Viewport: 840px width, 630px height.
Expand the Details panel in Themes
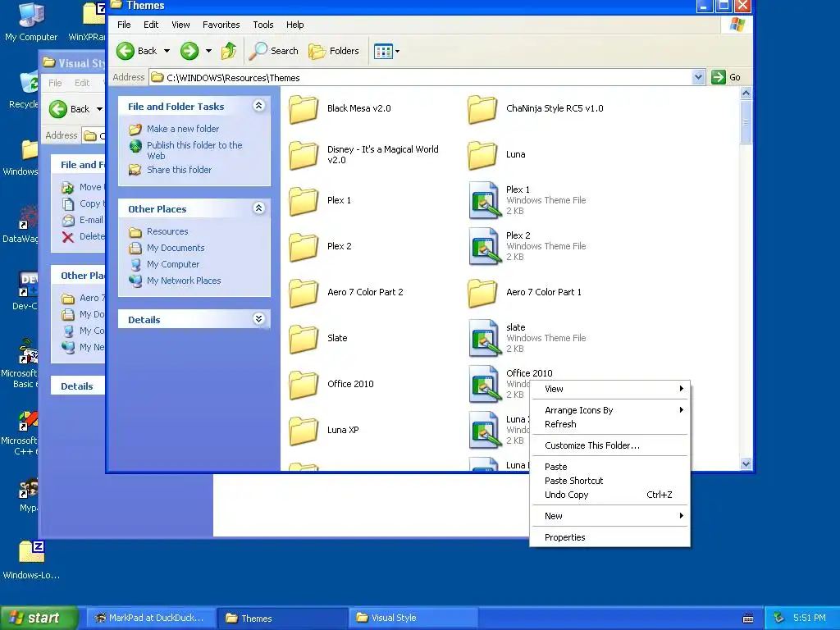click(258, 319)
